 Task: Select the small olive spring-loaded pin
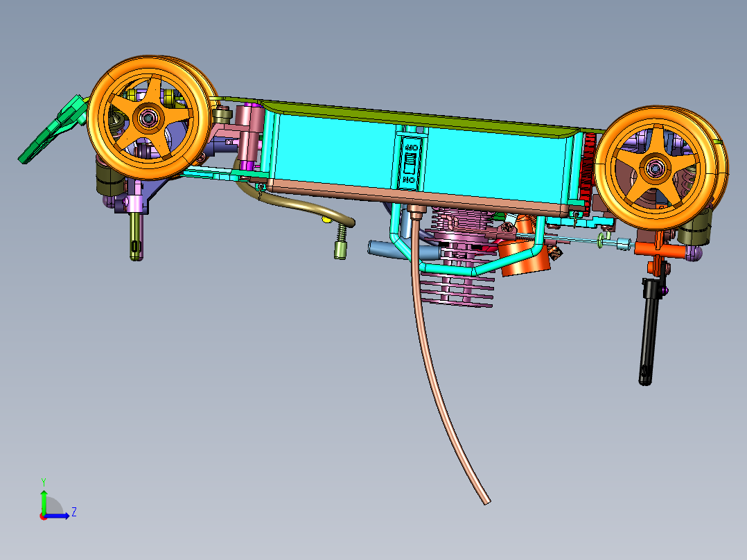point(341,242)
